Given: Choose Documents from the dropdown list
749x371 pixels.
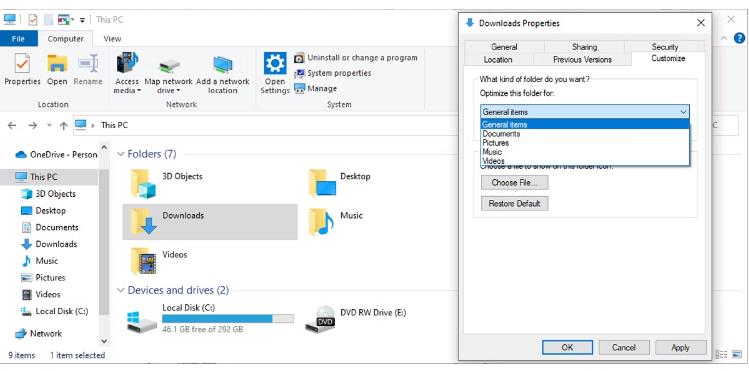Looking at the screenshot, I should (585, 134).
